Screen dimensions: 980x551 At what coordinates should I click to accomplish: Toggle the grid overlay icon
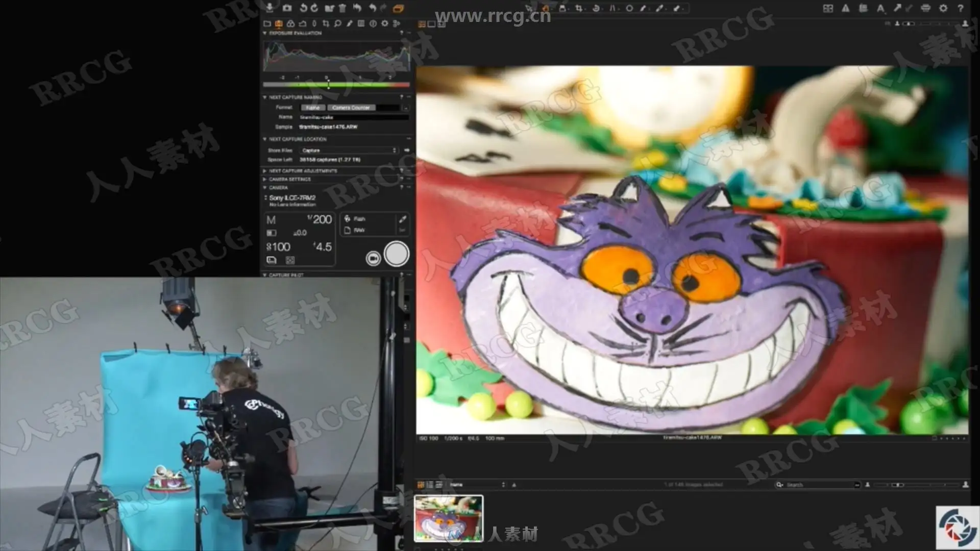click(828, 8)
